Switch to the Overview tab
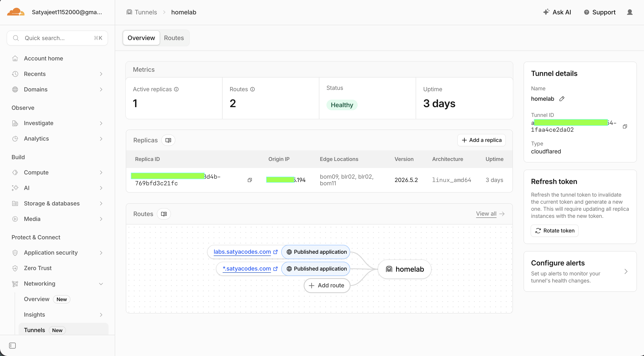Screen dimensions: 644x356 (x=141, y=38)
